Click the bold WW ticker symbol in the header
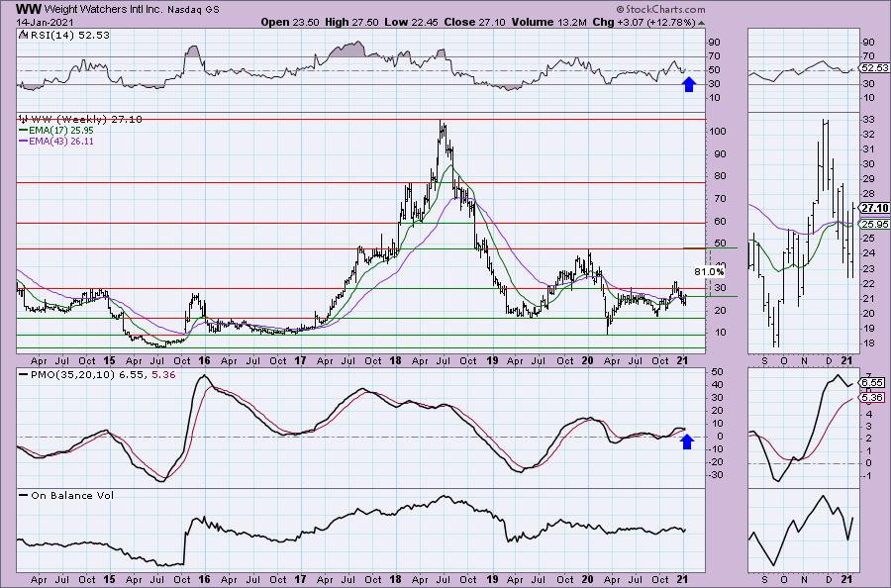 click(x=28, y=9)
